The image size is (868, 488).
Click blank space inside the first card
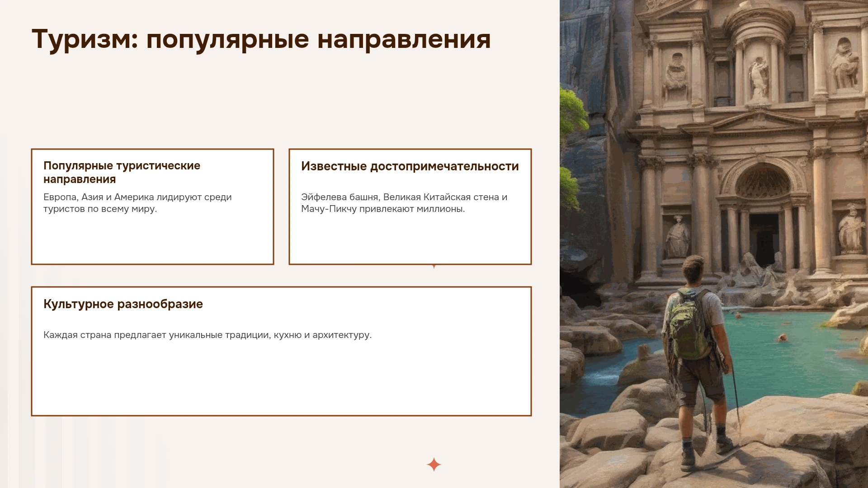pyautogui.click(x=152, y=239)
